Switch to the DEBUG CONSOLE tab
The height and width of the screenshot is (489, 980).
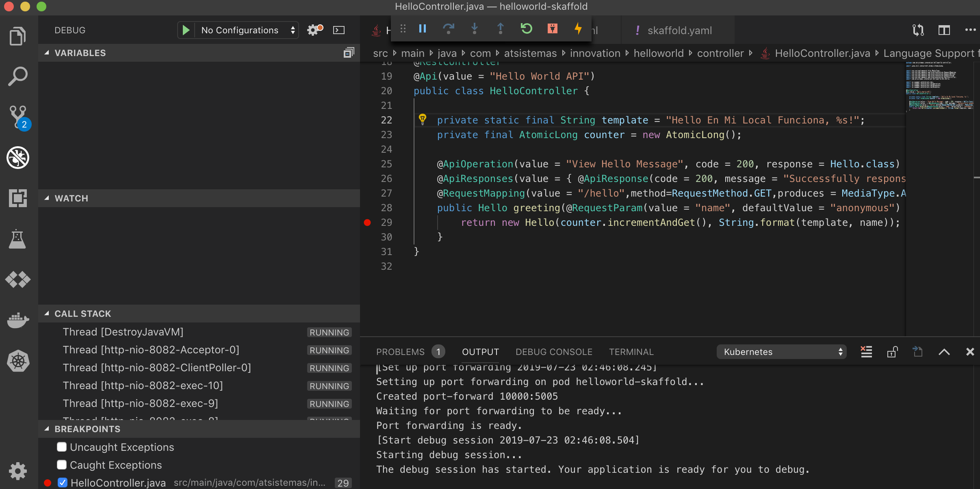click(x=553, y=351)
